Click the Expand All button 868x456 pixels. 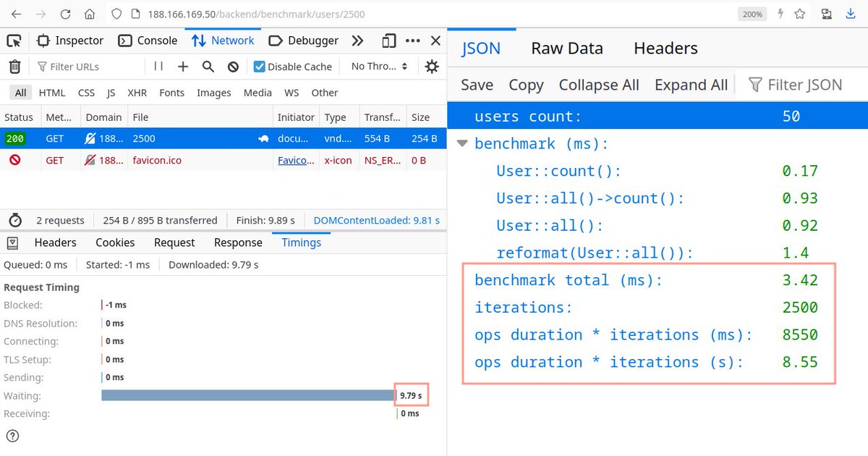tap(691, 85)
